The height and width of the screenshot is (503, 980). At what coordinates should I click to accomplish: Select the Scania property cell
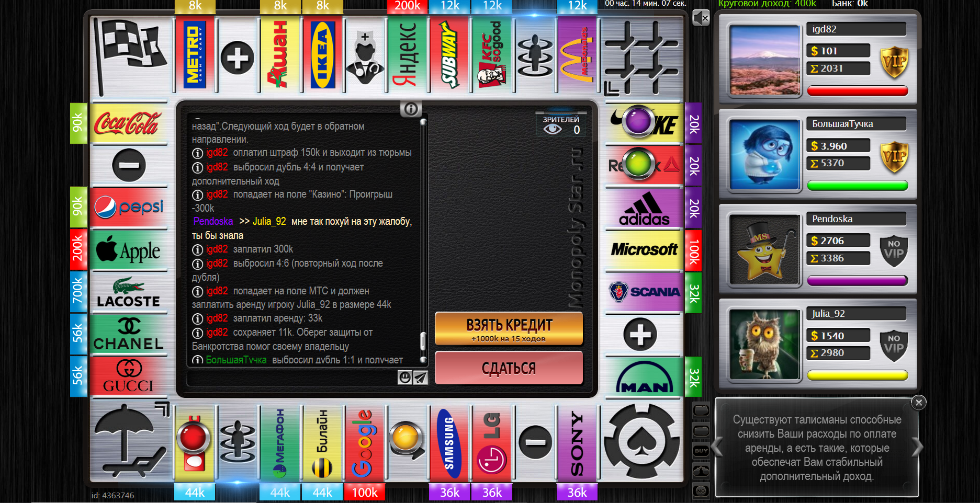pyautogui.click(x=644, y=293)
